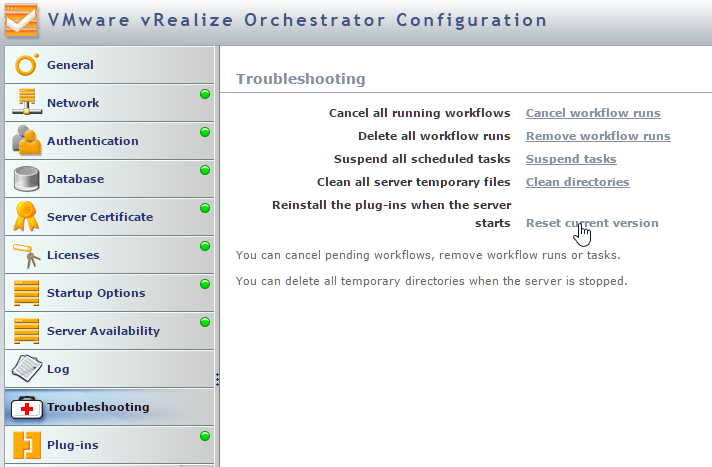Switch to the Plug-ins tab

coord(72,445)
